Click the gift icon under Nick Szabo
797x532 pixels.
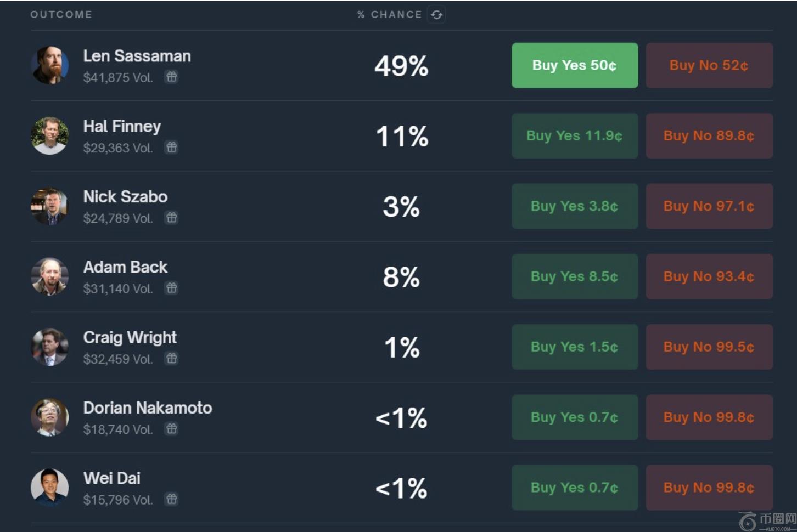(172, 218)
